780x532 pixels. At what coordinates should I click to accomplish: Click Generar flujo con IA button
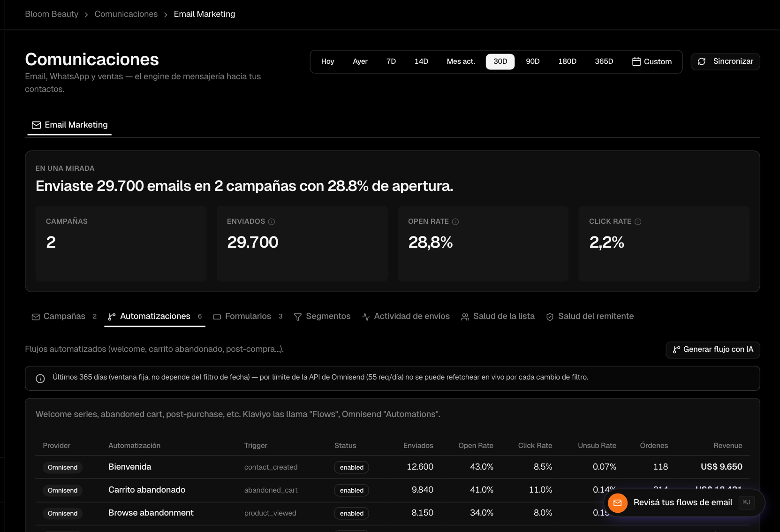pos(713,350)
